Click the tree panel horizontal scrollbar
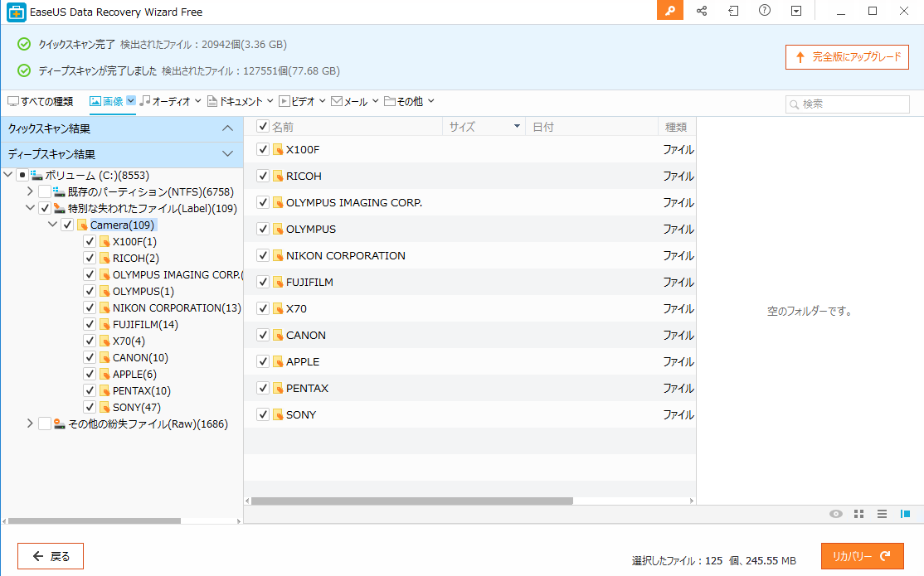Image resolution: width=924 pixels, height=576 pixels. point(95,521)
